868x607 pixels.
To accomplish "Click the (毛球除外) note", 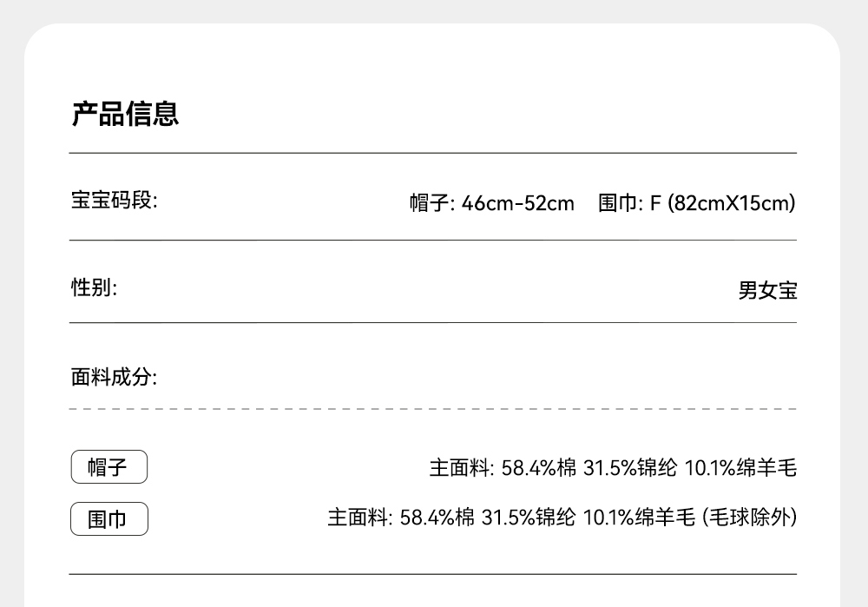I will 749,518.
